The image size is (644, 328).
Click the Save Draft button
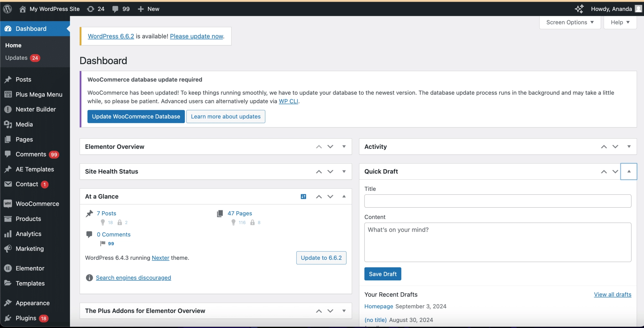coord(383,274)
